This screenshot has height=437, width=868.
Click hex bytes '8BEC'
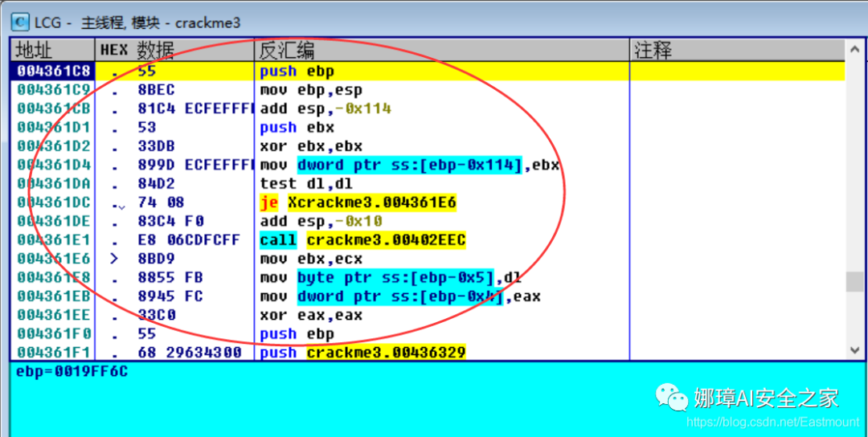157,90
